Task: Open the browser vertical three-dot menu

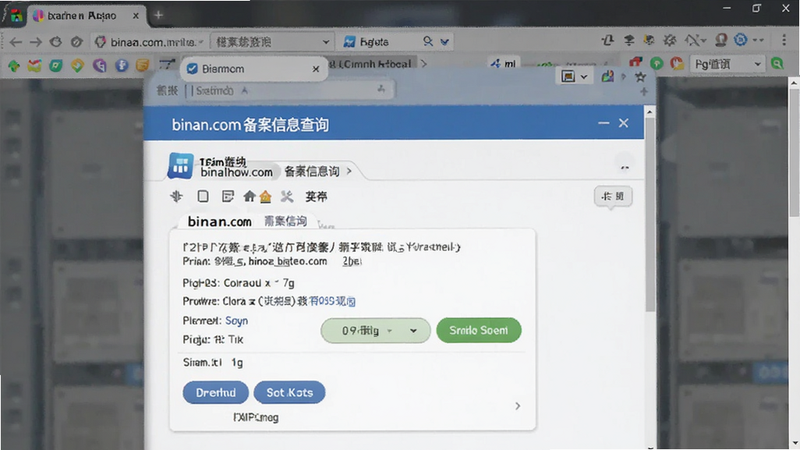Action: [784, 40]
